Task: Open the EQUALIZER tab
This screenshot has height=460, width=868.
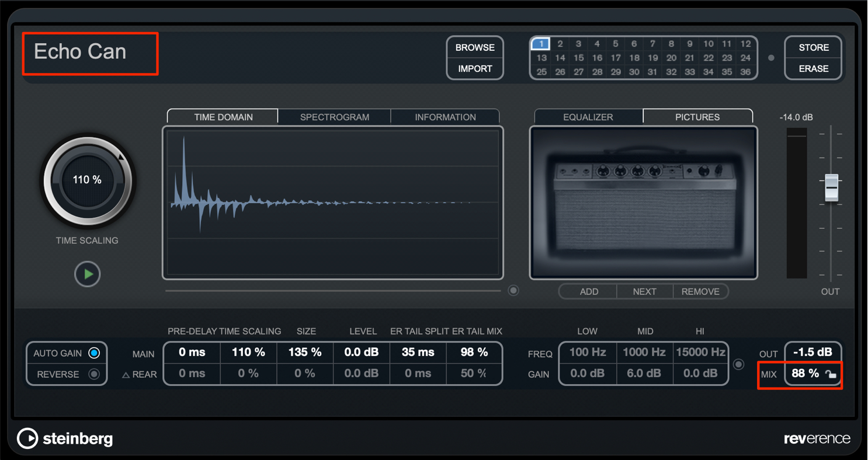Action: [588, 117]
